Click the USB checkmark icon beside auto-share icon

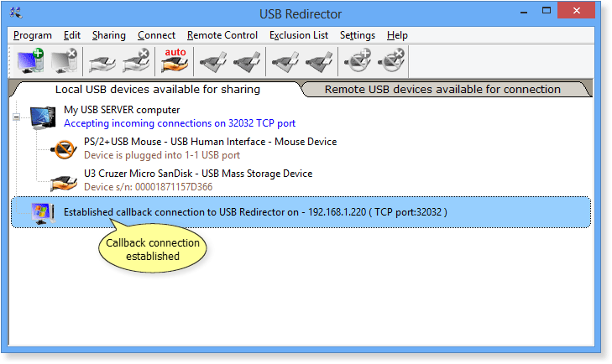click(213, 62)
